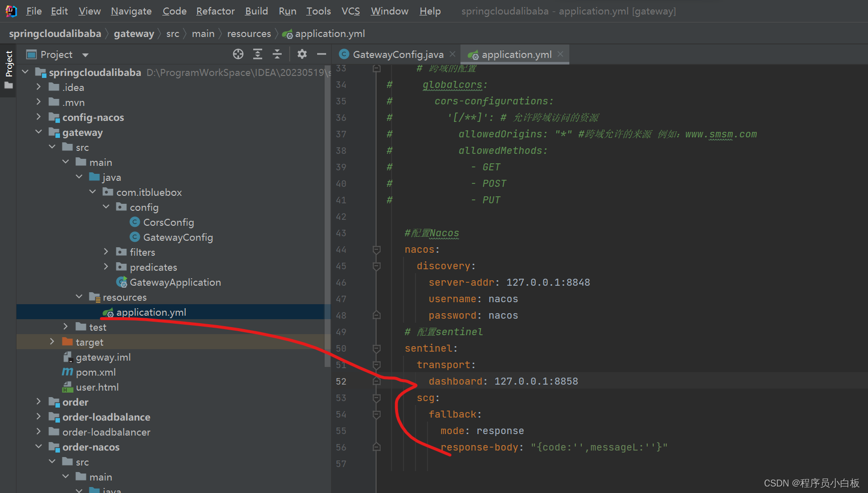This screenshot has height=493, width=868.
Task: Click line number 52 in gutter
Action: point(341,381)
